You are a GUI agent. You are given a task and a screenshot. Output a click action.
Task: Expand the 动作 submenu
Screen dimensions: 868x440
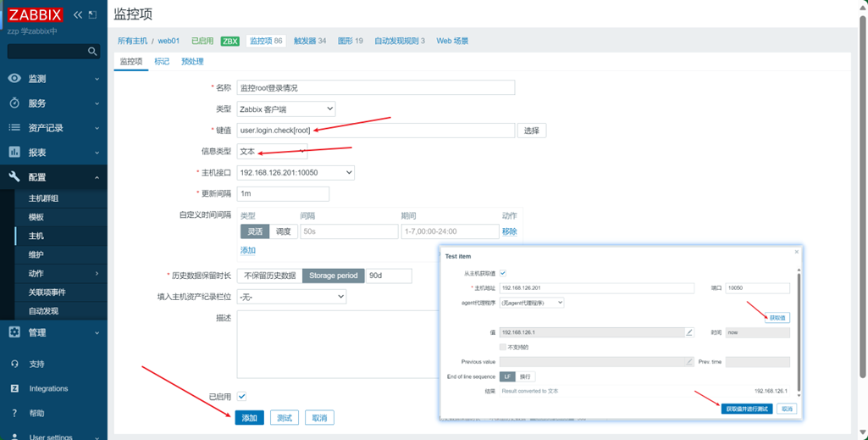[60, 273]
